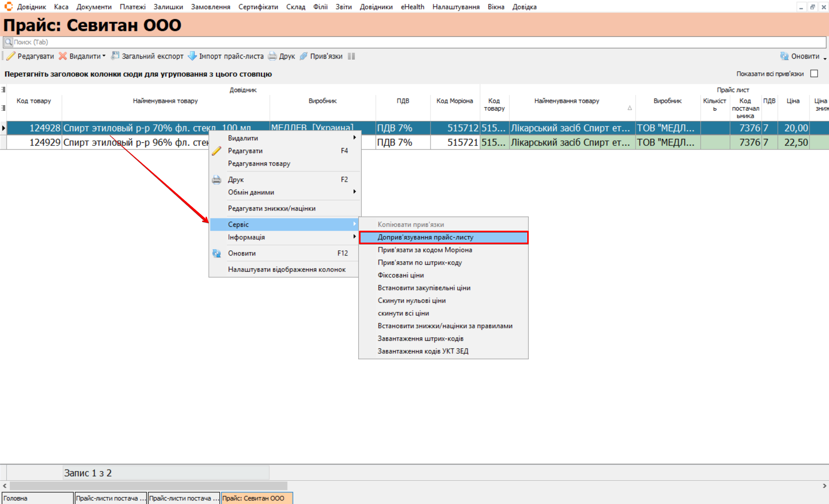Click the Редагувати pencil icon in toolbar
829x504 pixels.
[11, 56]
